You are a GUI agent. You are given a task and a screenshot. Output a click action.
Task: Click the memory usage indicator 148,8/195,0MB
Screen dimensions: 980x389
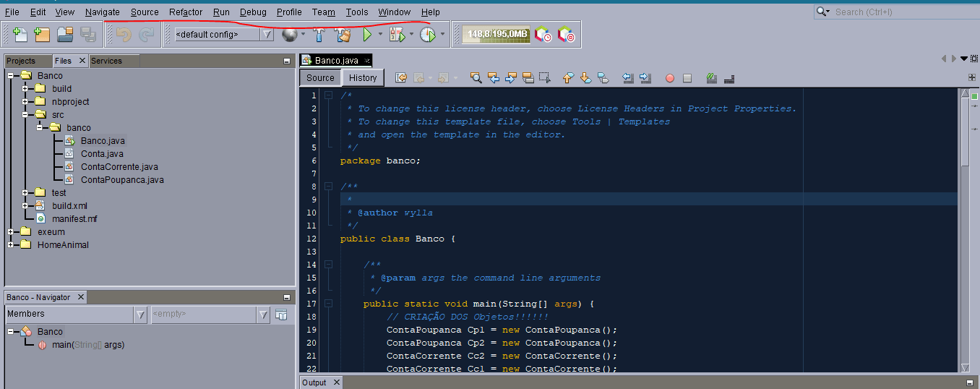pos(496,34)
